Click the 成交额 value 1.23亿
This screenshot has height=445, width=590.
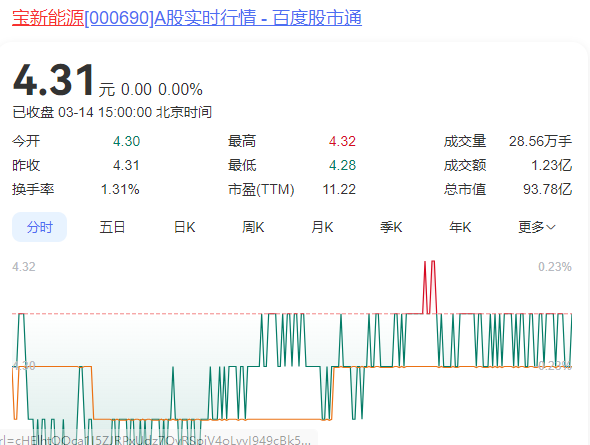click(x=551, y=165)
